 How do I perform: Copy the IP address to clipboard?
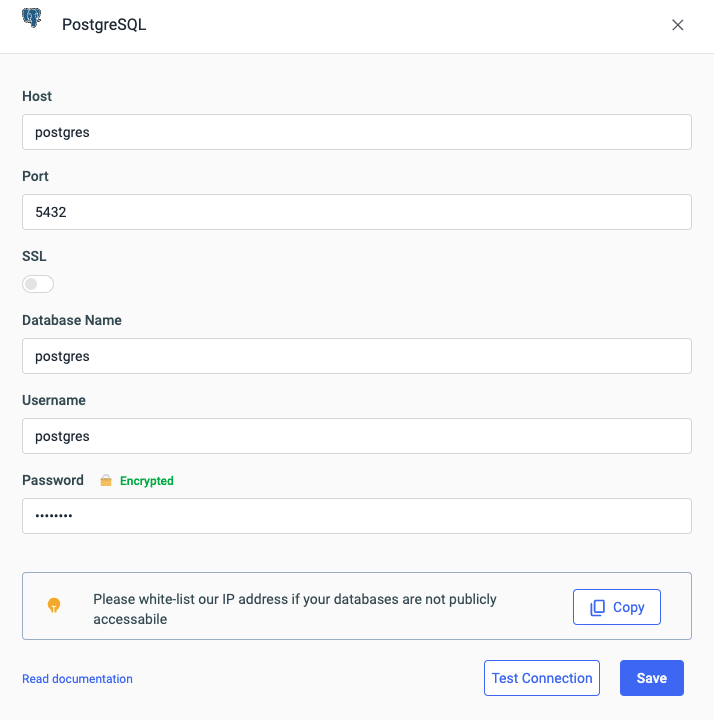(x=616, y=607)
